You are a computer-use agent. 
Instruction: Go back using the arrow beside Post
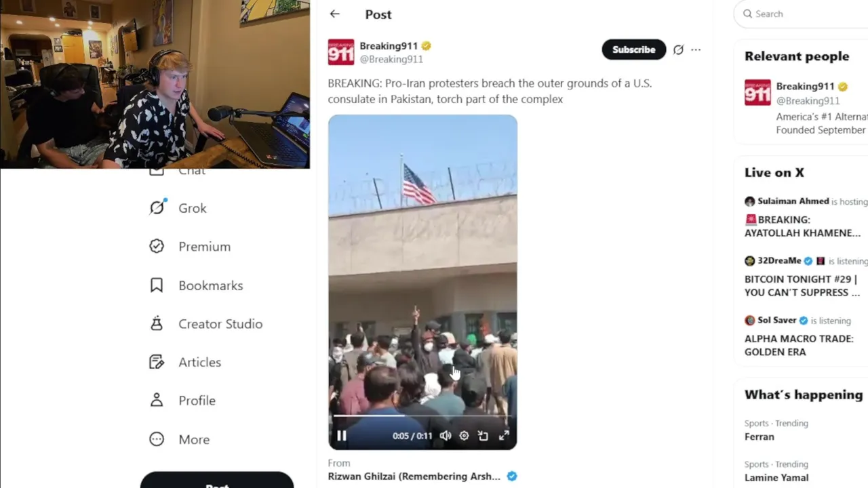coord(334,14)
